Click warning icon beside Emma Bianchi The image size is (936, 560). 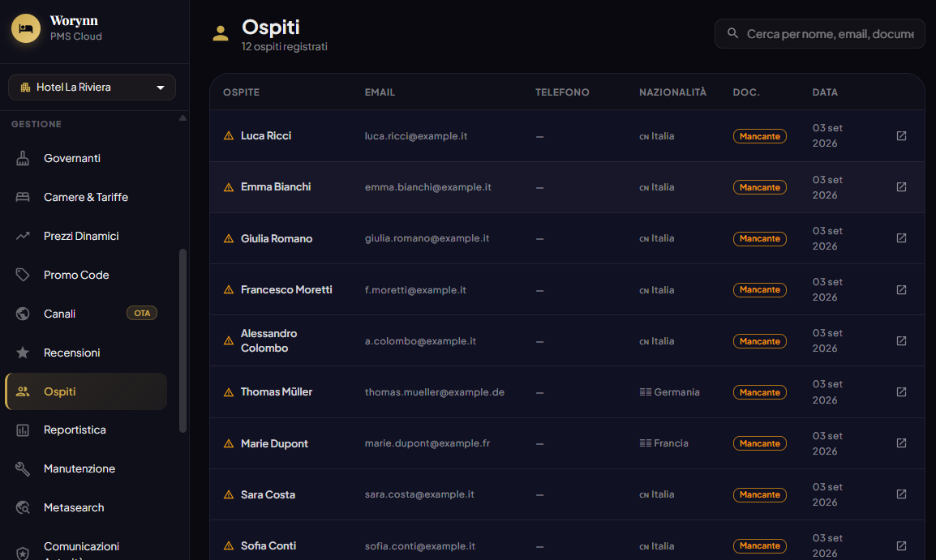point(229,187)
